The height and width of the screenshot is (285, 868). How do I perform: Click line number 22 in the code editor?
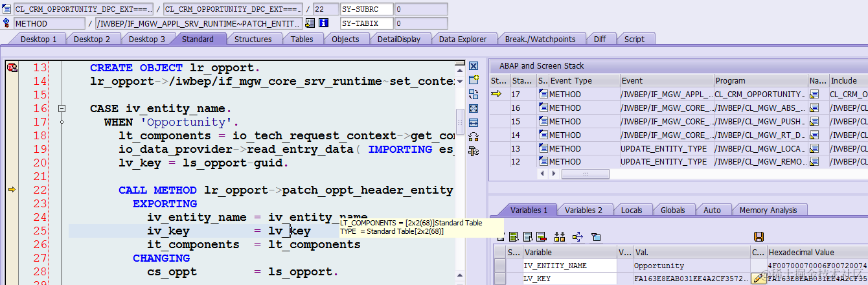point(40,190)
